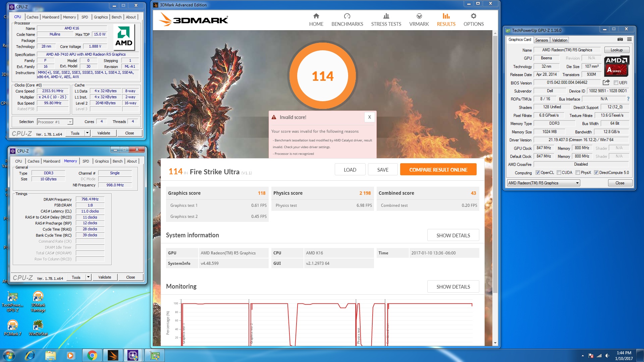Screen dimensions: 644x362
Task: Open the SPD tab in bottom CPU-Z window
Action: [x=86, y=161]
